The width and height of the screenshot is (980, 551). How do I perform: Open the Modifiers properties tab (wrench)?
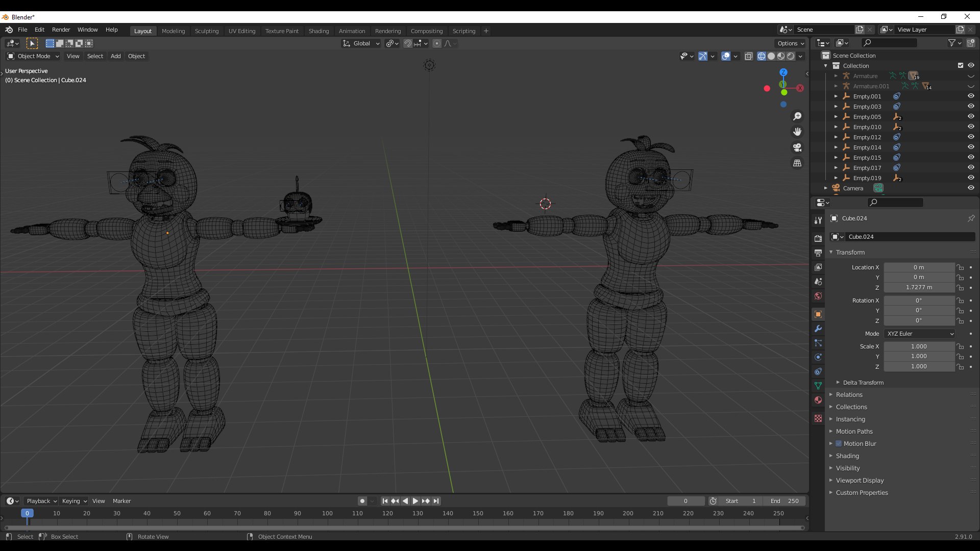point(818,329)
